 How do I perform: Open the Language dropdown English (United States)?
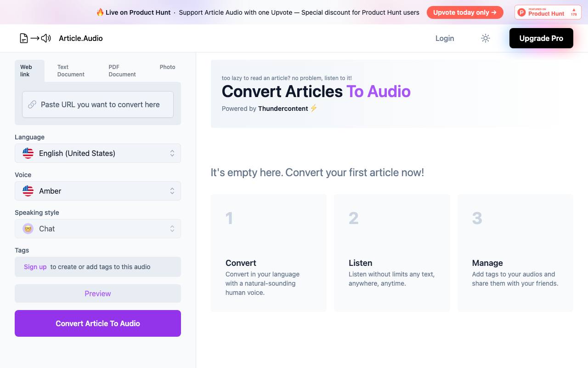pos(98,153)
